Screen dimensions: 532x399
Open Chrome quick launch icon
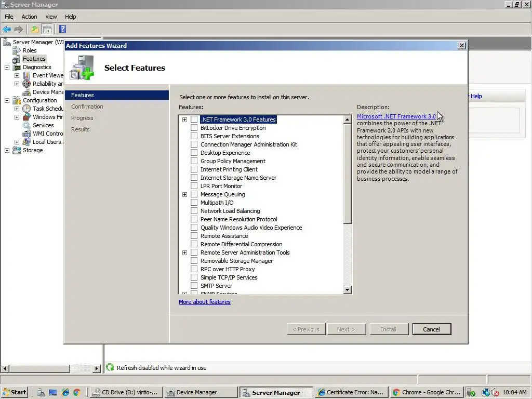pyautogui.click(x=77, y=393)
